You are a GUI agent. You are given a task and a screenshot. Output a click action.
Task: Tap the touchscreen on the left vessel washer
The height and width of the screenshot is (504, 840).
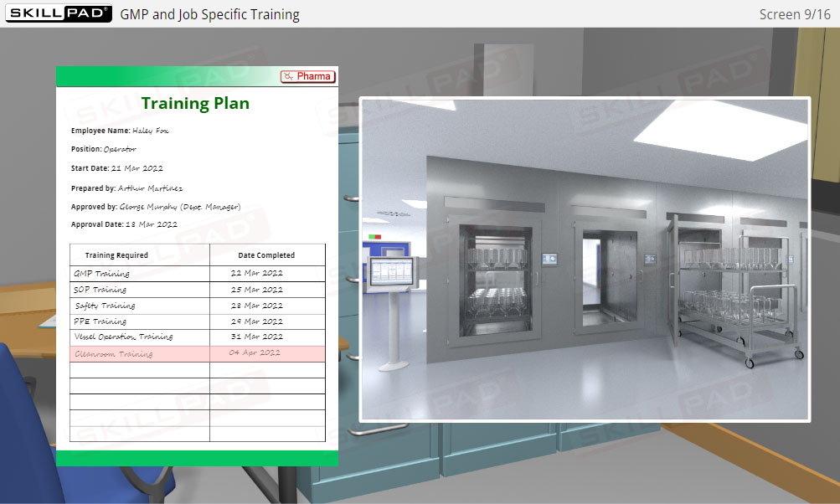550,258
